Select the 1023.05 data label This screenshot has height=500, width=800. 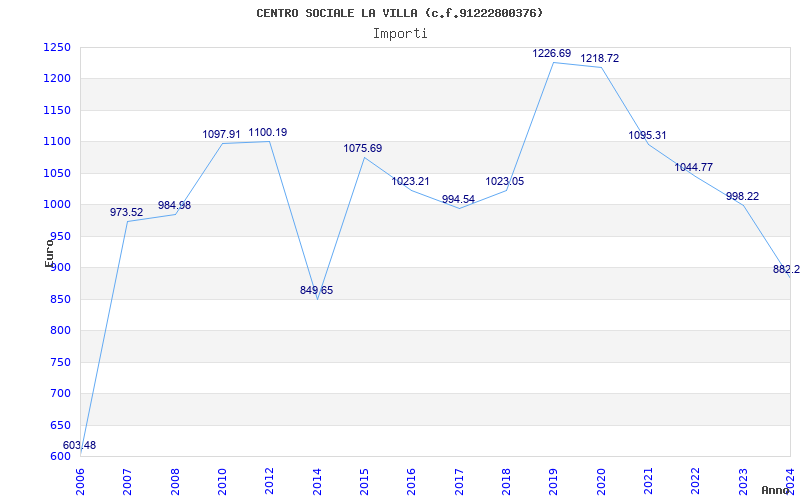tap(505, 181)
